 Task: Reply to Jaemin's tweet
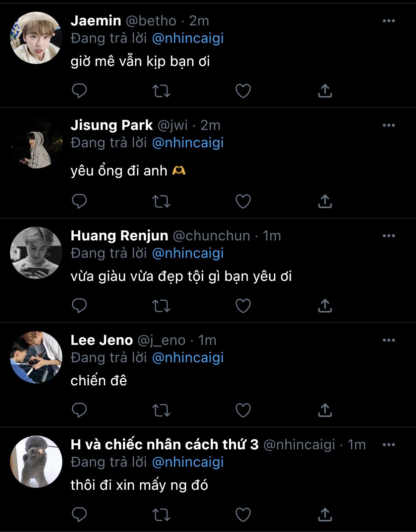coord(79,91)
